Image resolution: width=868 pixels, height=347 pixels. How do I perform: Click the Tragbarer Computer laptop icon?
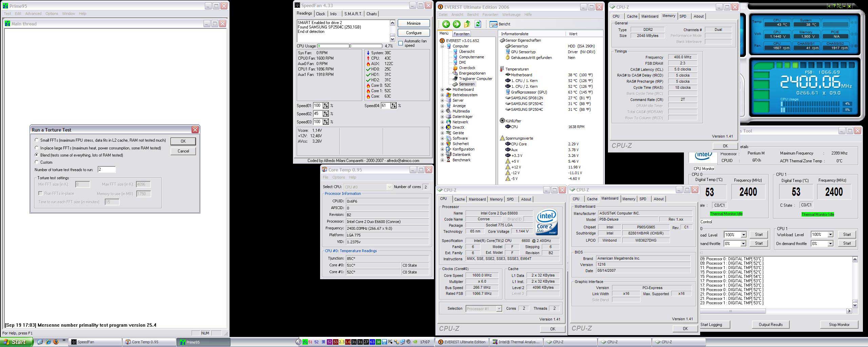[x=455, y=79]
